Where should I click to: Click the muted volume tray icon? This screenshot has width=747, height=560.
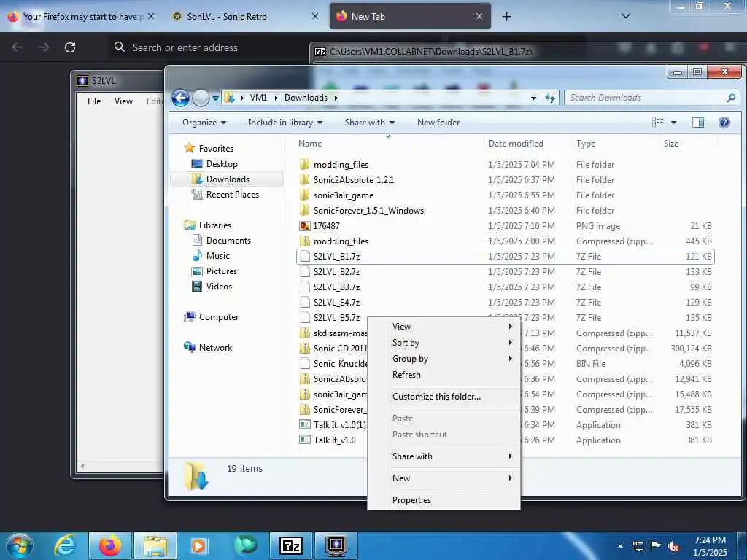coord(673,547)
